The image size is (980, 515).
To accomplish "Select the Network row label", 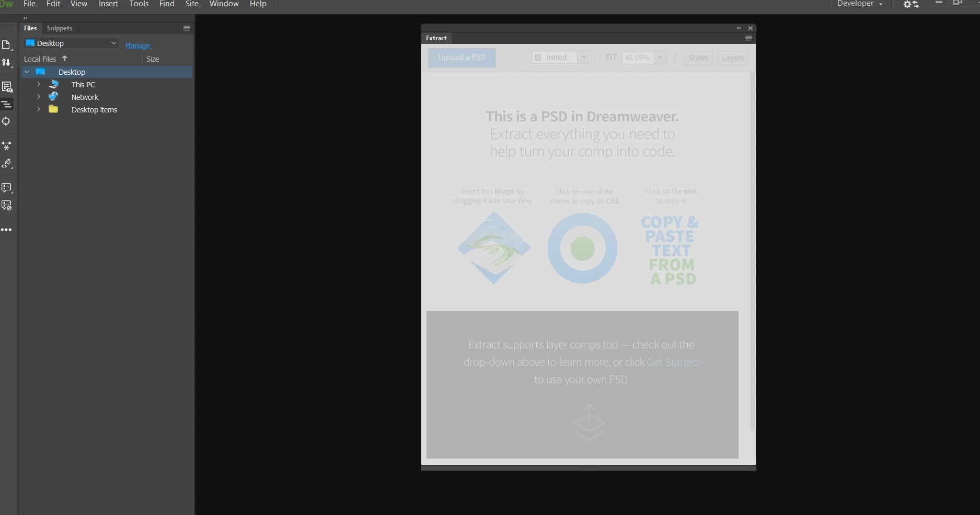I will click(85, 97).
